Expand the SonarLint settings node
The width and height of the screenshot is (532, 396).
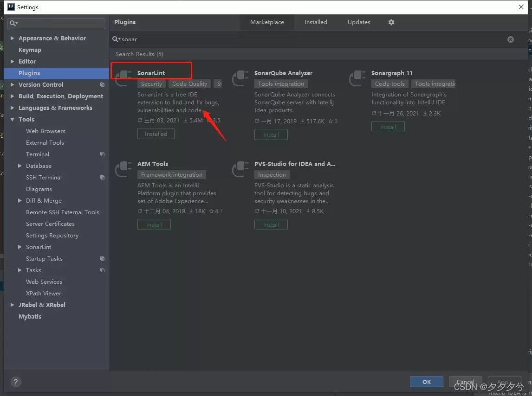click(x=19, y=247)
